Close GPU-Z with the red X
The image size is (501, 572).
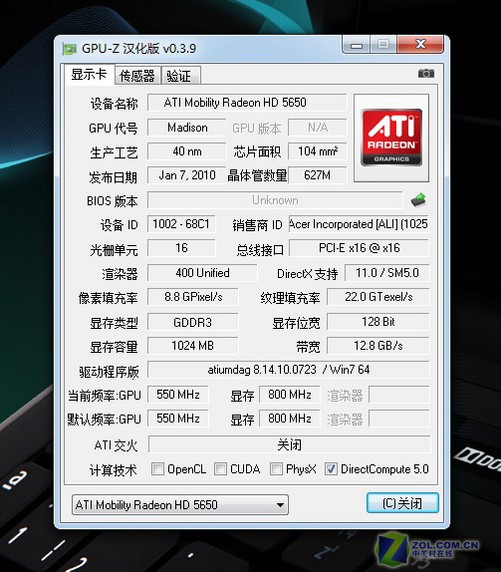click(x=420, y=45)
